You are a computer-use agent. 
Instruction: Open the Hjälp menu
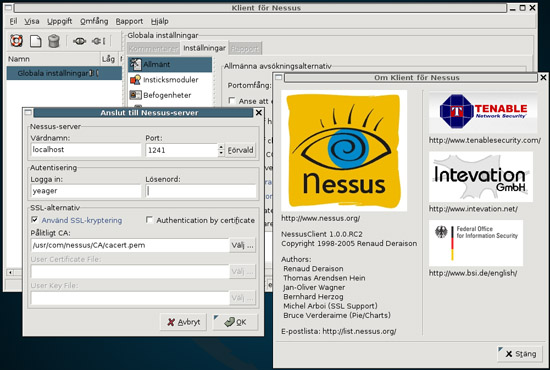(160, 21)
